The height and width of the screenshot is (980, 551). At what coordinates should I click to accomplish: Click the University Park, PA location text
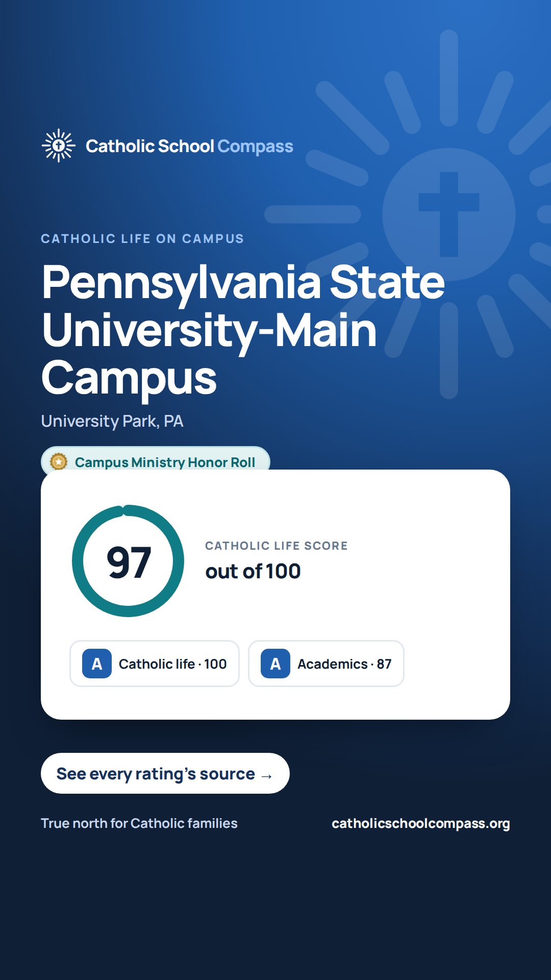(112, 421)
